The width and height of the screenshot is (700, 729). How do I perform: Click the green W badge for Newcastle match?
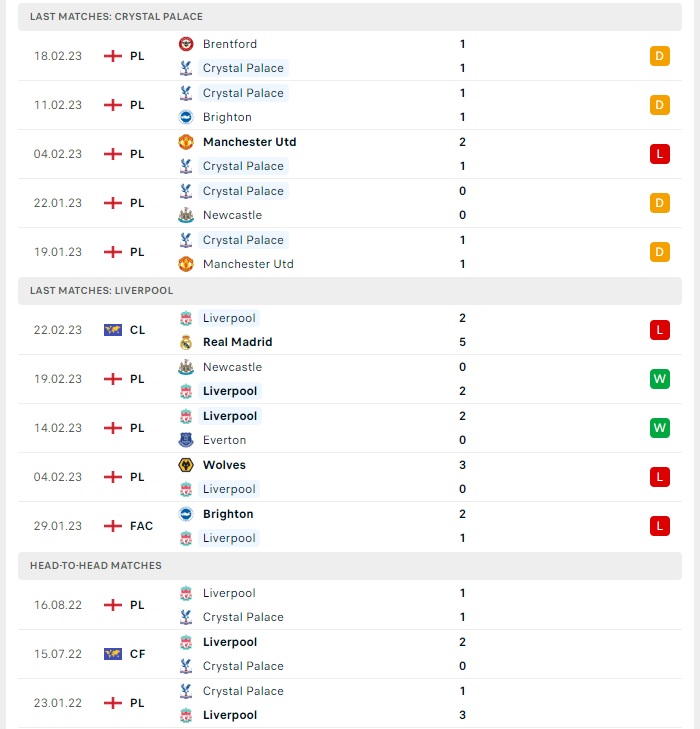(x=660, y=379)
